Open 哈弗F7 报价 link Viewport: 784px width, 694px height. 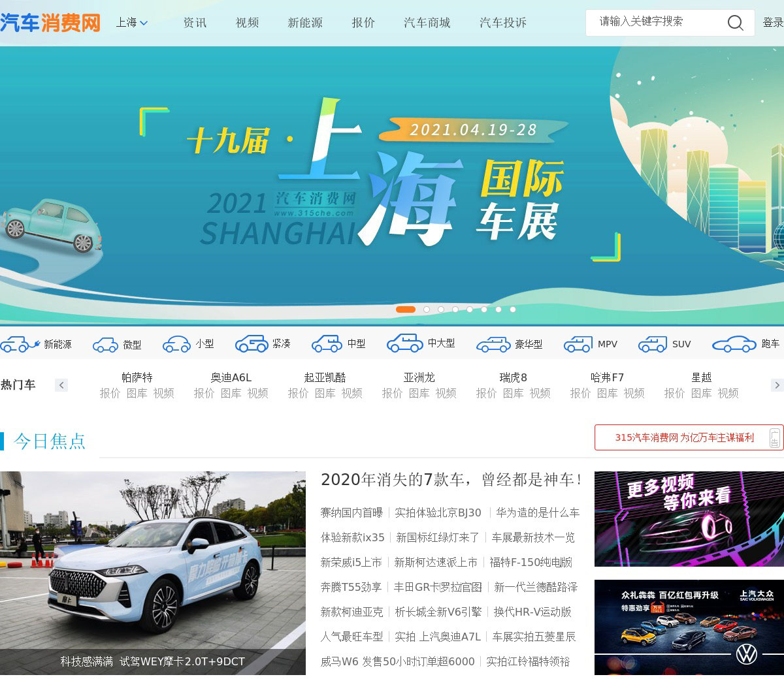pyautogui.click(x=581, y=393)
